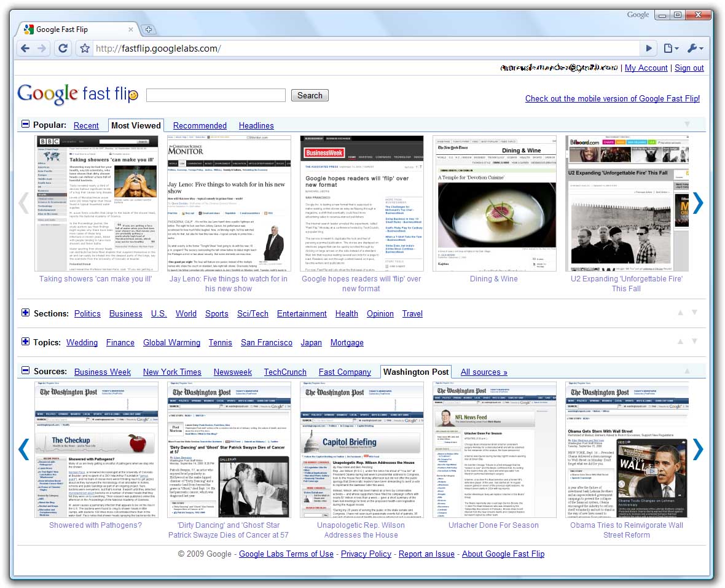
Task: Click the Go play-arrow at address bar end
Action: pyautogui.click(x=649, y=48)
